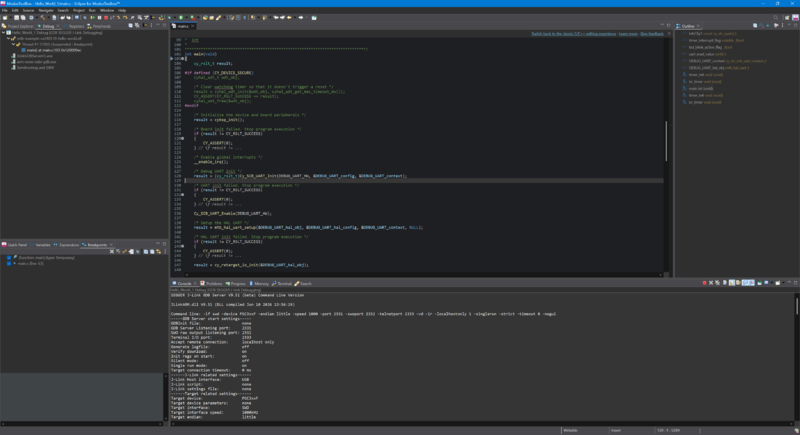Switch to the Variables tab
This screenshot has width=800, height=435.
tap(40, 245)
